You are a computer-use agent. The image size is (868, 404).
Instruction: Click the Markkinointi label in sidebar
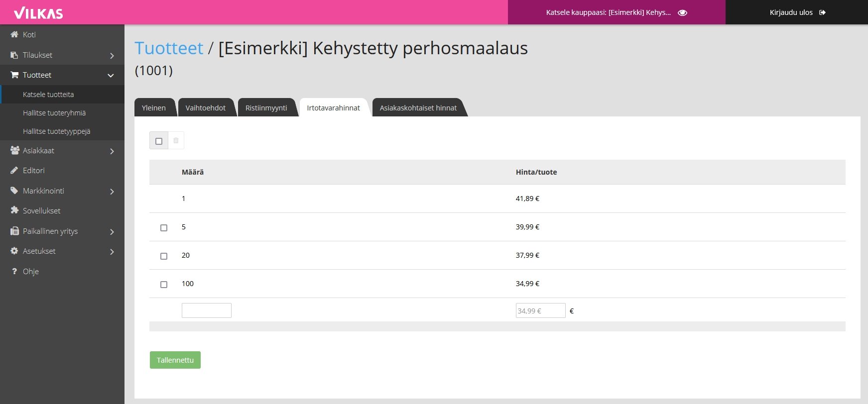tap(43, 191)
